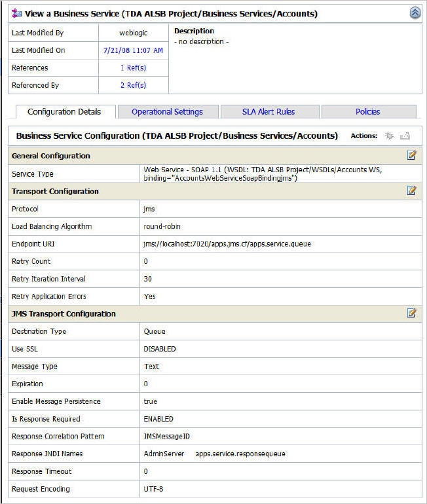Click the Retry Application Errors 'Yes' value
427x504 pixels.
pos(150,297)
